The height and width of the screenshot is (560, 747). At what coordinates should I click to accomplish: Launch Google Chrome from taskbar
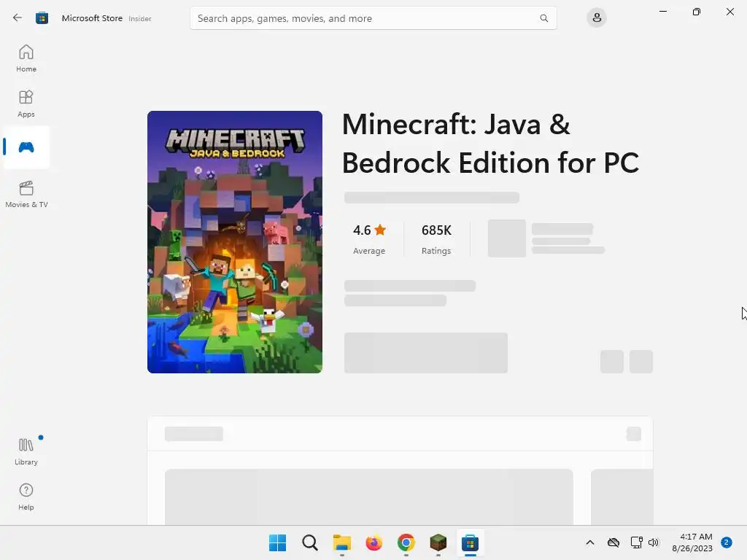(406, 542)
